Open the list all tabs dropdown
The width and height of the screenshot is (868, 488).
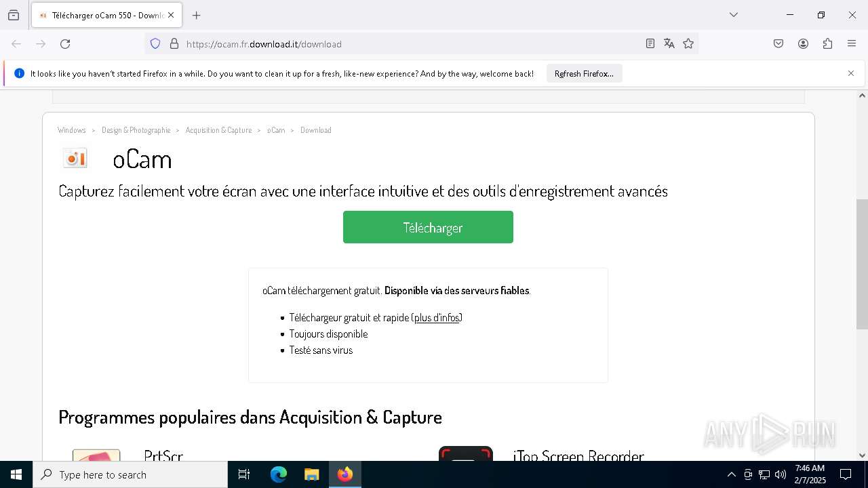coord(734,15)
